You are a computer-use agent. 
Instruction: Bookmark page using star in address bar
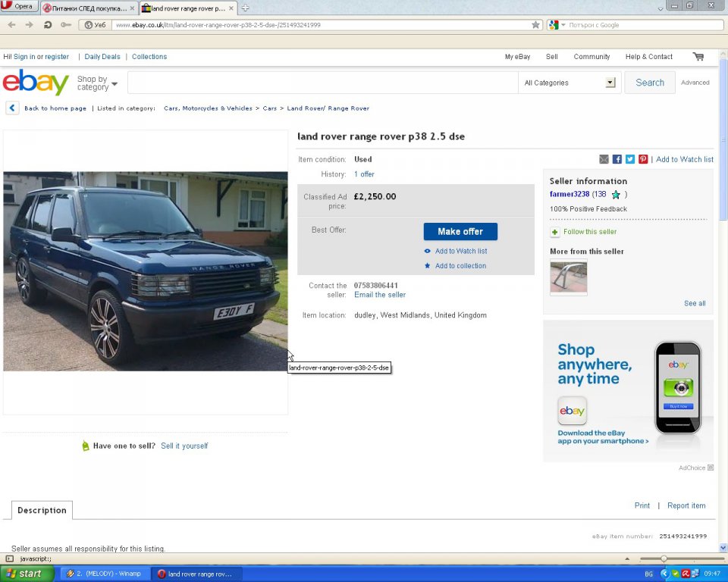click(536, 24)
